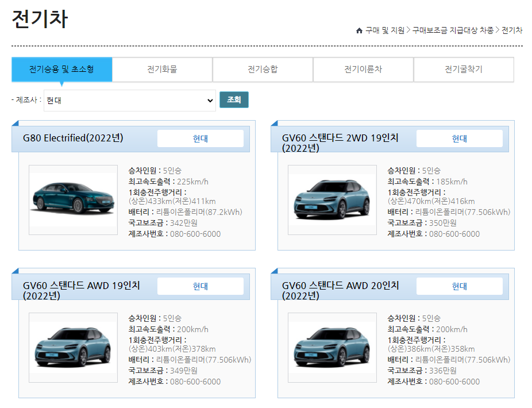This screenshot has width=532, height=408.
Task: Click the 국고보조금 350만원 text
Action: coord(422,223)
